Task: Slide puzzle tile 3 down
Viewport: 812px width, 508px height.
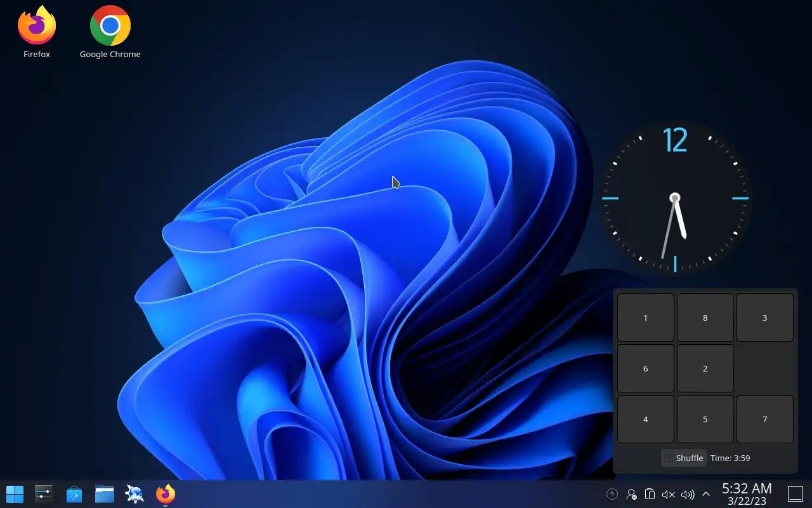Action: (765, 317)
